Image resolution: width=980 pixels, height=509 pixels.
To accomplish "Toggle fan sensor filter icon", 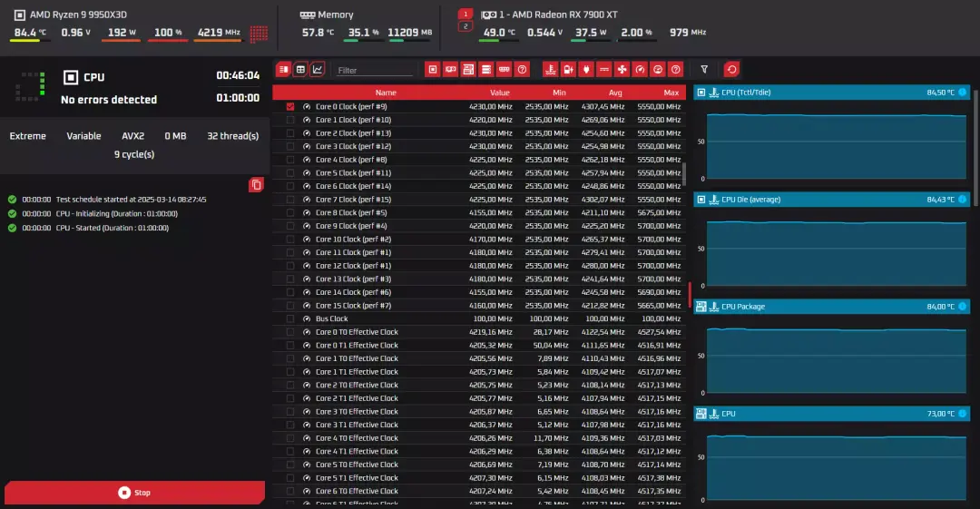I will click(x=622, y=69).
